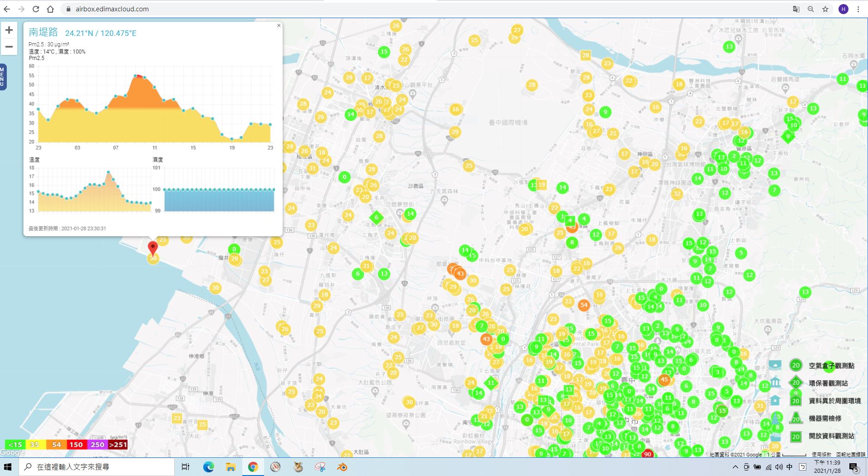Click the orange 54 legend color
Screen dimensions: 868x476
point(56,445)
